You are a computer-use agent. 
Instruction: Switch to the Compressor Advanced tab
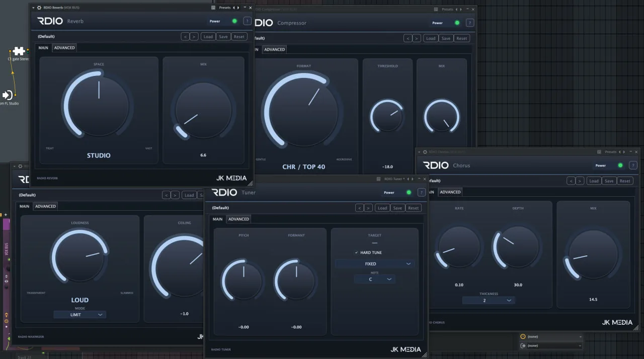[x=275, y=49]
